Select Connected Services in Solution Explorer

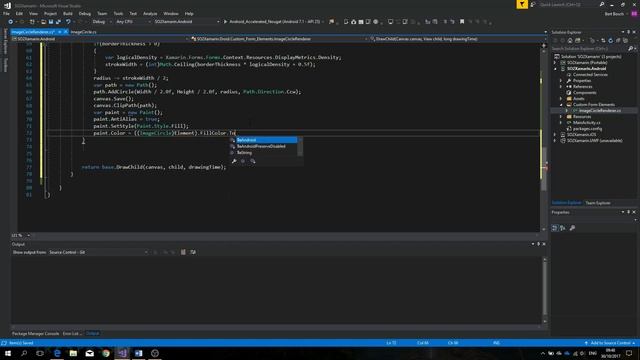[x=590, y=75]
